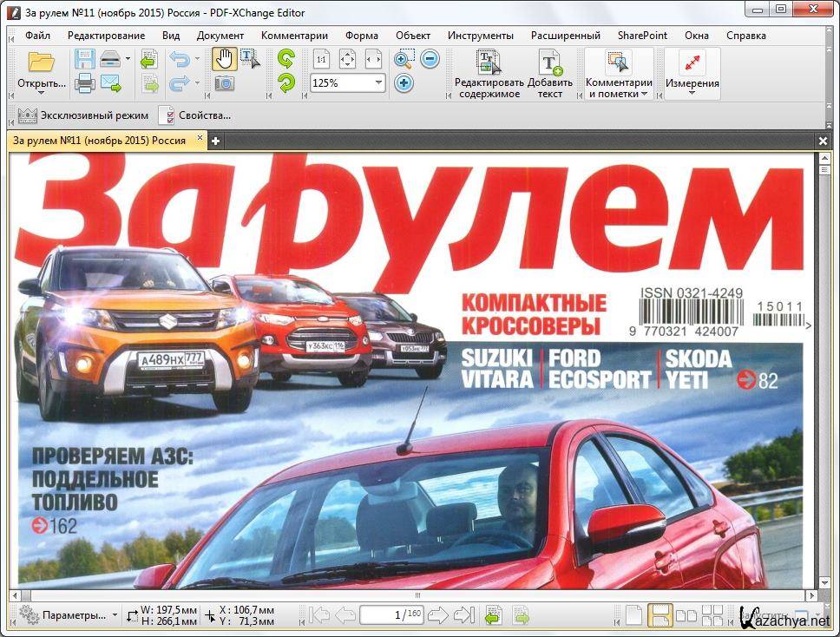Click Редактировать содержимое button
This screenshot has height=637, width=840.
pyautogui.click(x=489, y=73)
